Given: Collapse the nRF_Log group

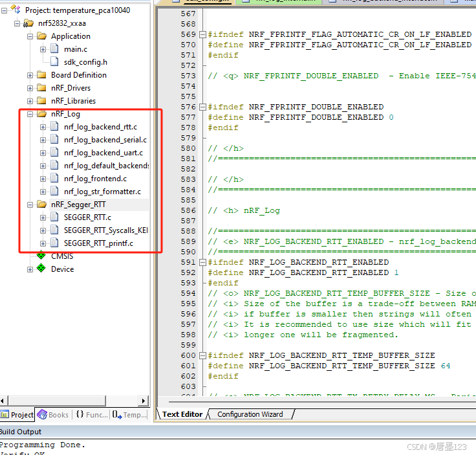Looking at the screenshot, I should pyautogui.click(x=30, y=114).
